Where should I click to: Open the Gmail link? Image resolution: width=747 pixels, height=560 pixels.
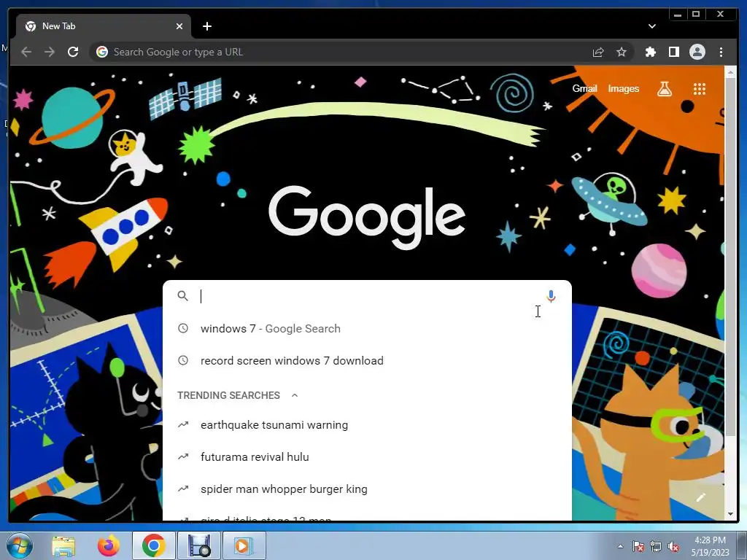[x=584, y=88]
